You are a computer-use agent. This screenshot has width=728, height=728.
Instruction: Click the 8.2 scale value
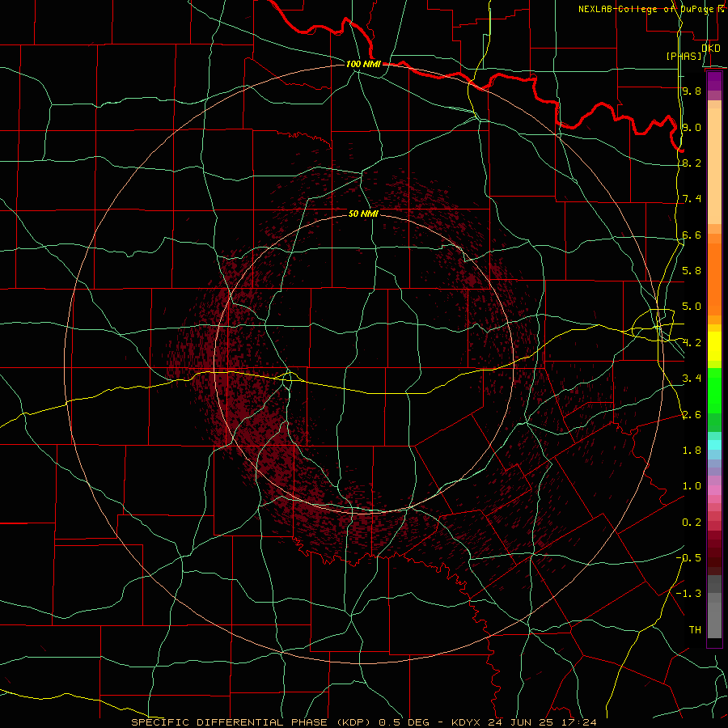[x=692, y=163]
